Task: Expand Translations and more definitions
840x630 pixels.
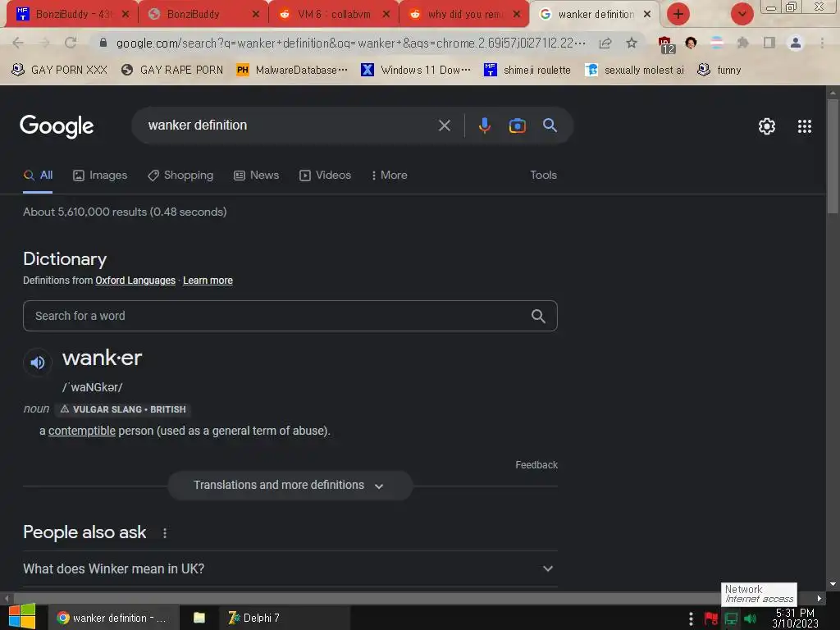Action: (x=290, y=486)
